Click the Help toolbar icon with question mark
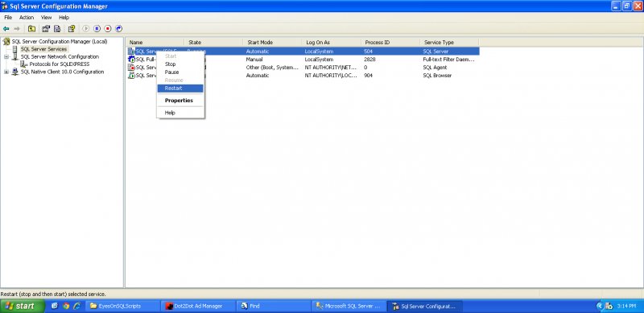Screen dimensions: 644x313 (72, 29)
